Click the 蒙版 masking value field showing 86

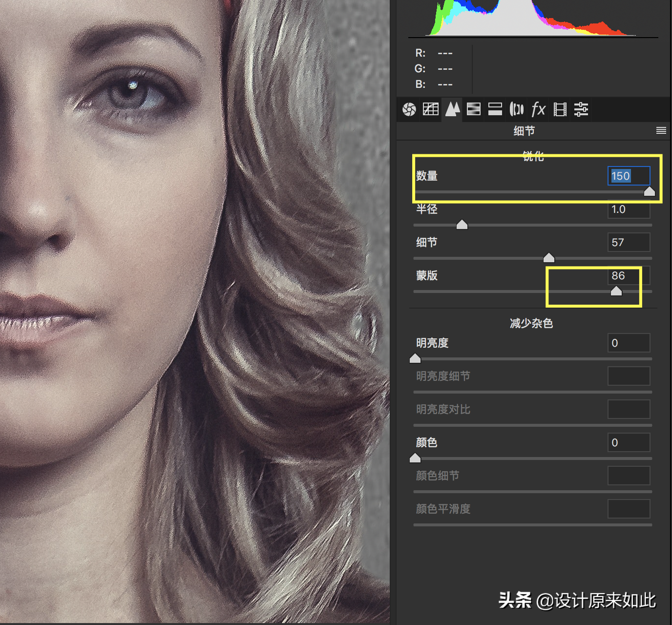pyautogui.click(x=629, y=275)
